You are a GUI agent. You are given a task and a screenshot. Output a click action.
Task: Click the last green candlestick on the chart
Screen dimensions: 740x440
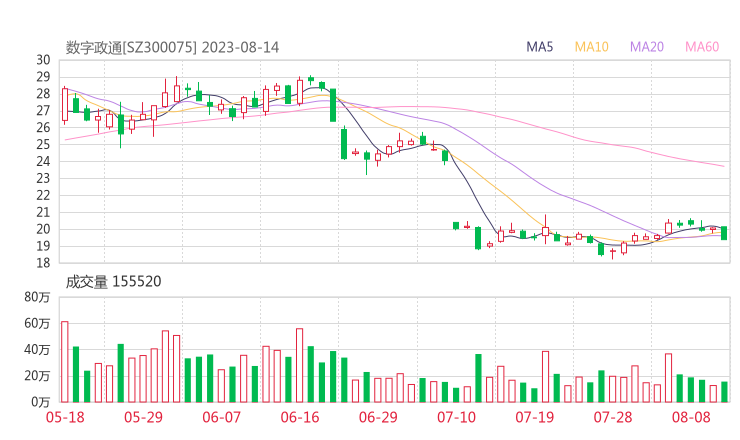(x=724, y=233)
